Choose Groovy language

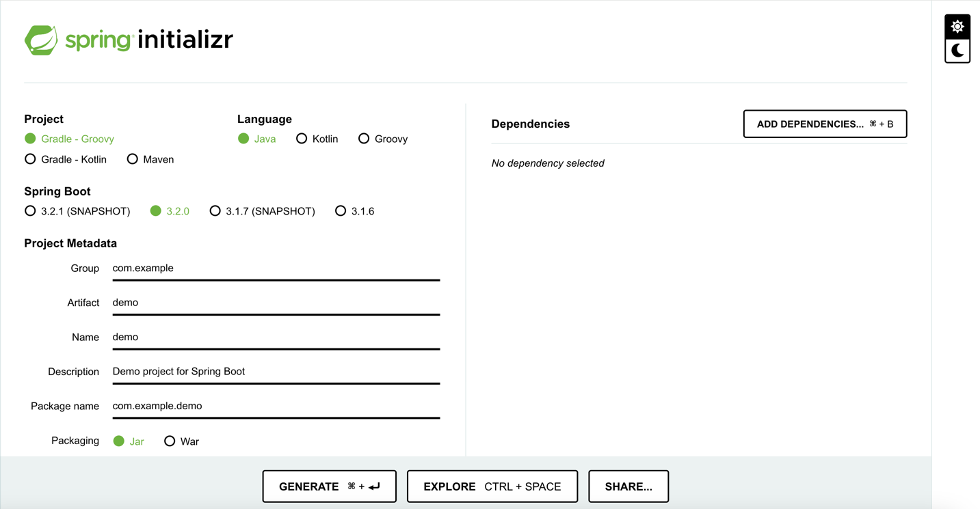click(383, 139)
